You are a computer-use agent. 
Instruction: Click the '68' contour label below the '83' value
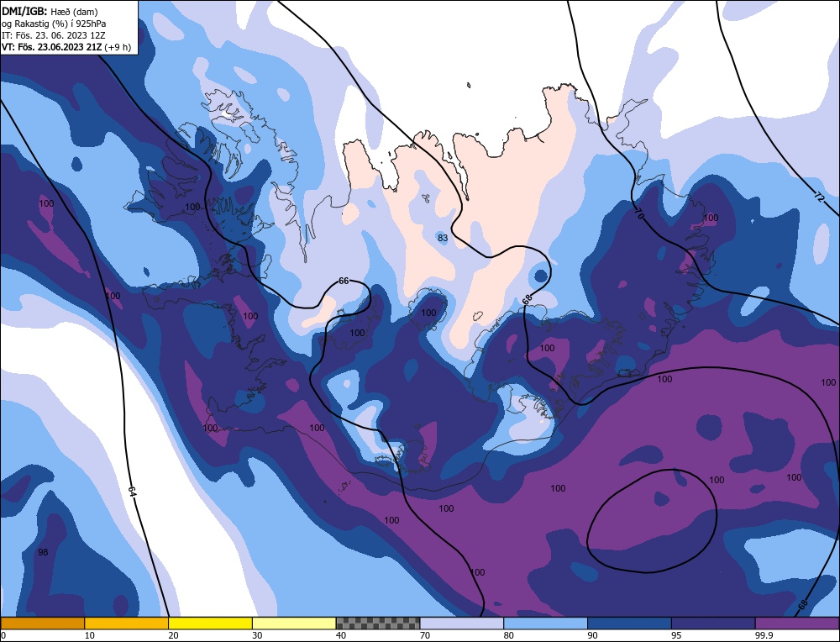[527, 299]
